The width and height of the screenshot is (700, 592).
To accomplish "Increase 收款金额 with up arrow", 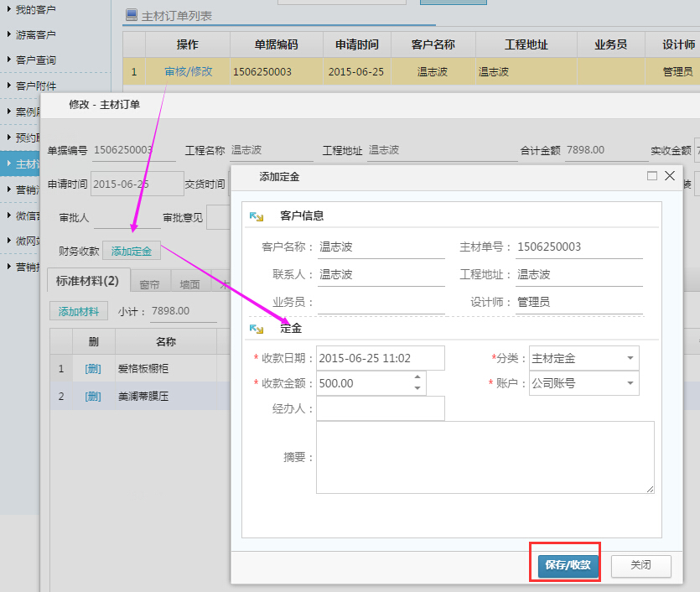I will click(x=418, y=378).
